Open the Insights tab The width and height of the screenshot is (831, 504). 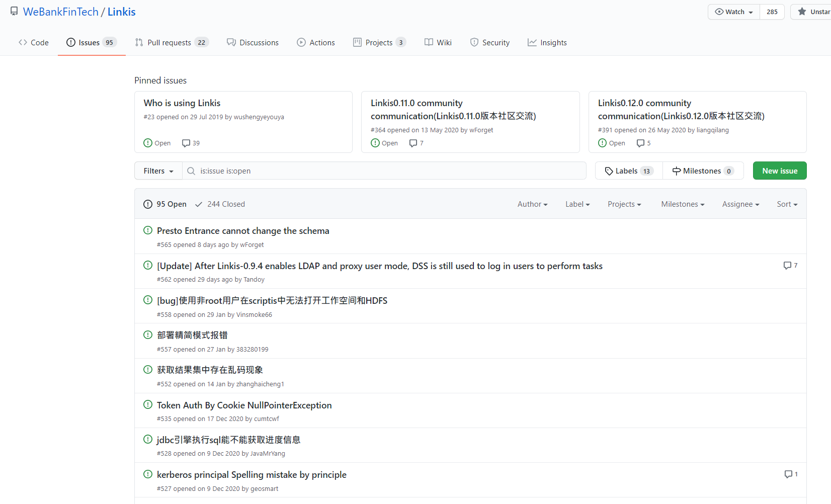pos(547,43)
